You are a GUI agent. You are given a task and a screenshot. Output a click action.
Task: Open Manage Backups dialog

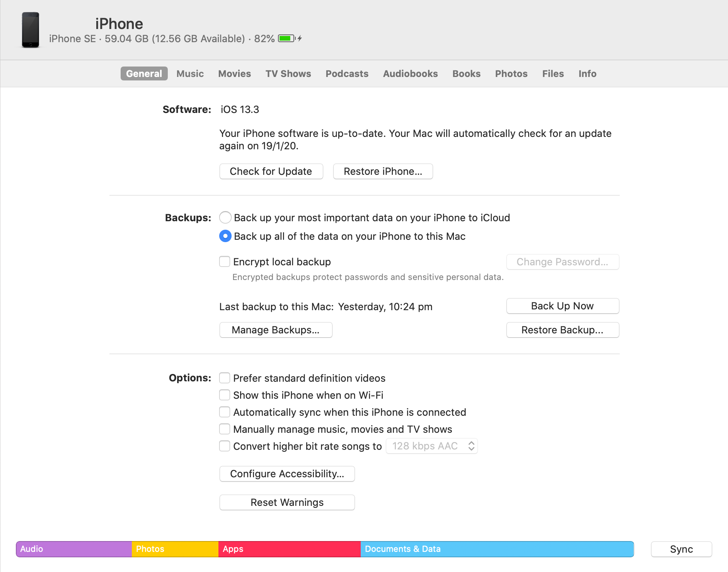coord(276,330)
